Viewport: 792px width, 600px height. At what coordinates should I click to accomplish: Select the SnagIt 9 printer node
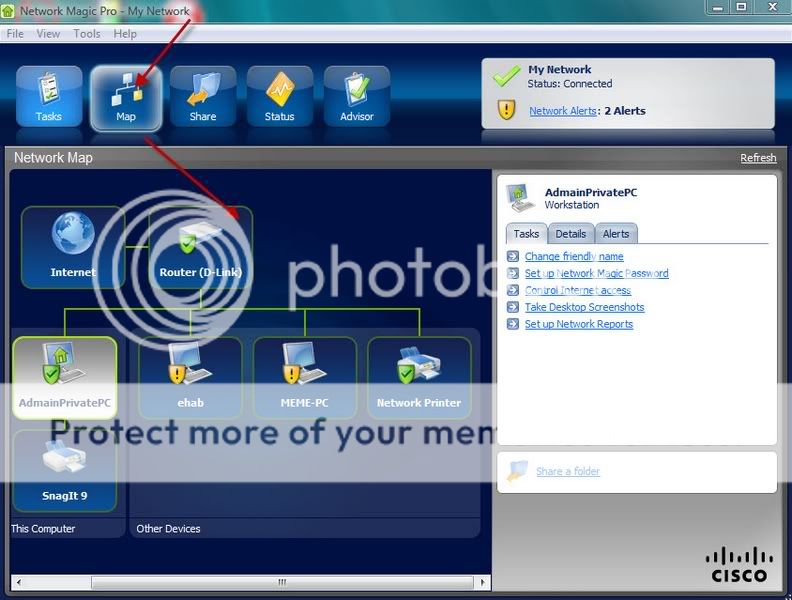(64, 470)
